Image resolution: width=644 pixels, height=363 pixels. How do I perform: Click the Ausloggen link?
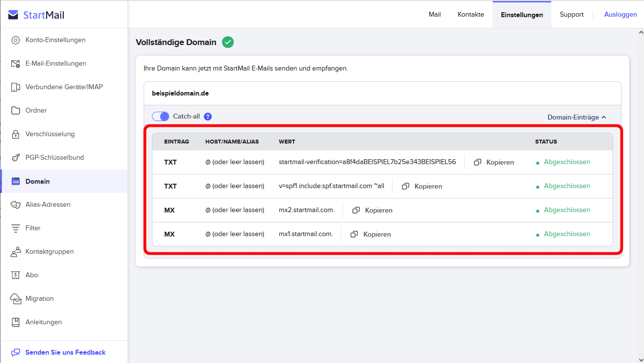[x=620, y=15]
